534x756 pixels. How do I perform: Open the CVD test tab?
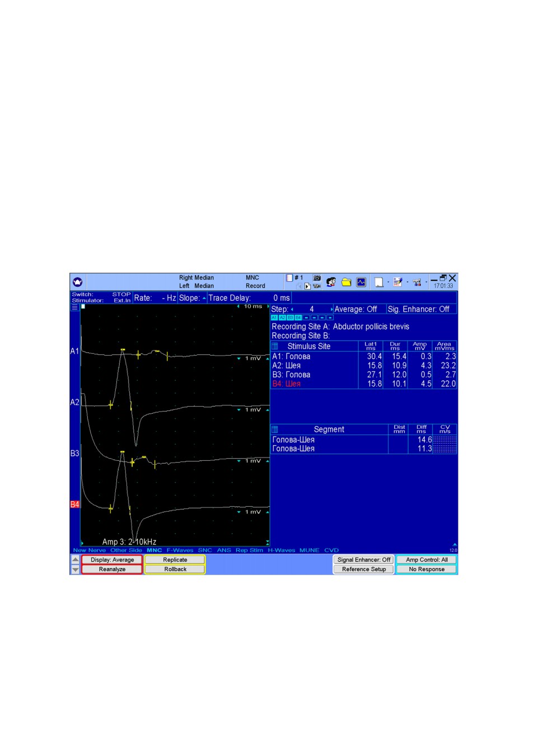(x=331, y=550)
